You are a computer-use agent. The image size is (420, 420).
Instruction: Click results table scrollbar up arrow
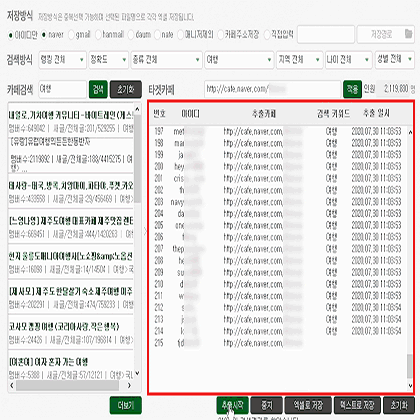click(410, 132)
